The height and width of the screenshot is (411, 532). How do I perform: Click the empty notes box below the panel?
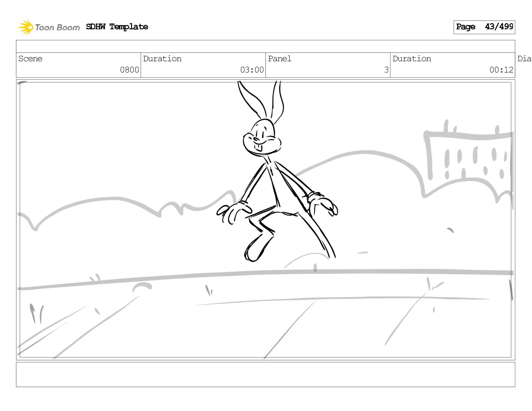click(265, 375)
